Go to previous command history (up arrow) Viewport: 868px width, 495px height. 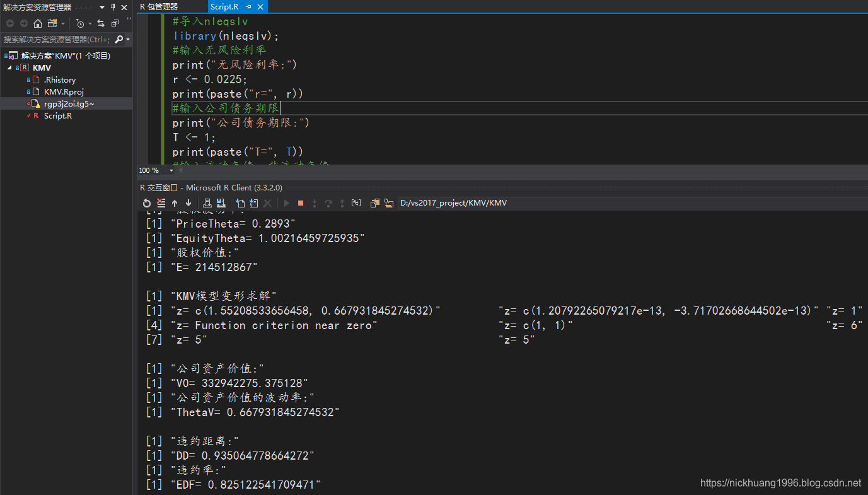point(175,203)
